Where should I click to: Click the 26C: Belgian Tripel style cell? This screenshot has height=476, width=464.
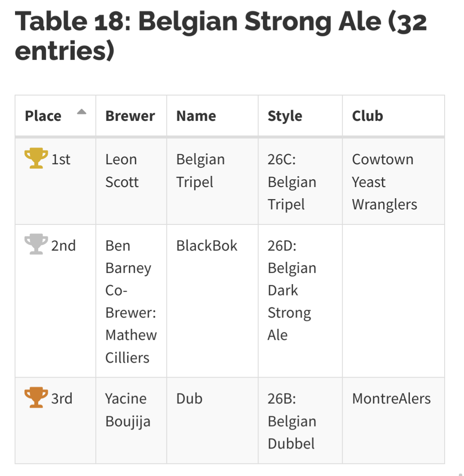(292, 182)
